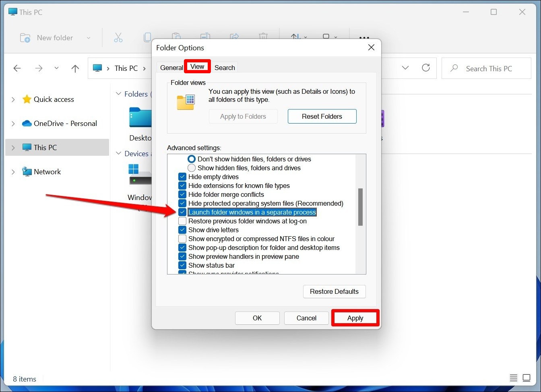Refresh the This PC view
The image size is (541, 392).
click(x=425, y=68)
